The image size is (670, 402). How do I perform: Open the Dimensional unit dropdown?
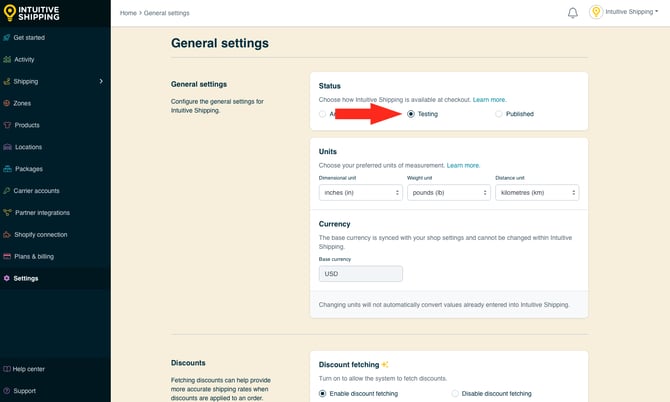pos(361,193)
